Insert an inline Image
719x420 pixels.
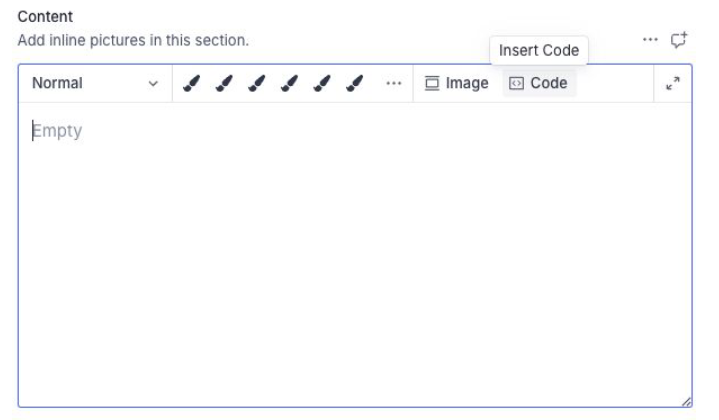click(x=456, y=84)
